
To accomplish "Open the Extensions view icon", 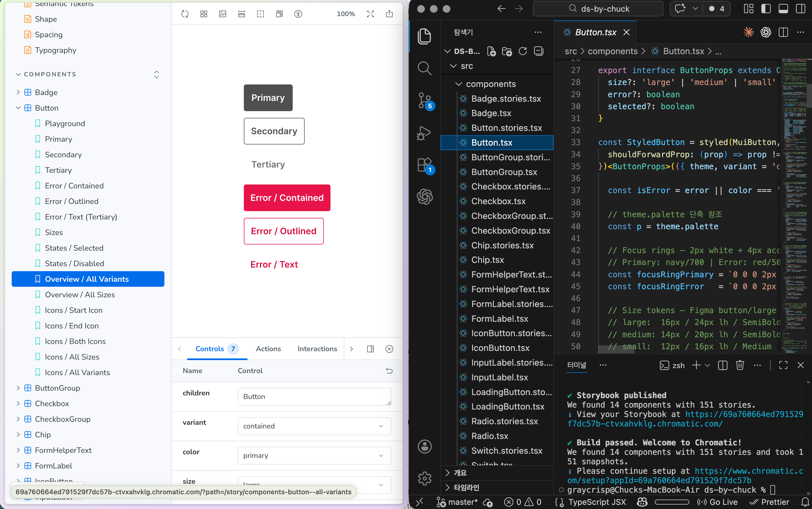I will 425,164.
